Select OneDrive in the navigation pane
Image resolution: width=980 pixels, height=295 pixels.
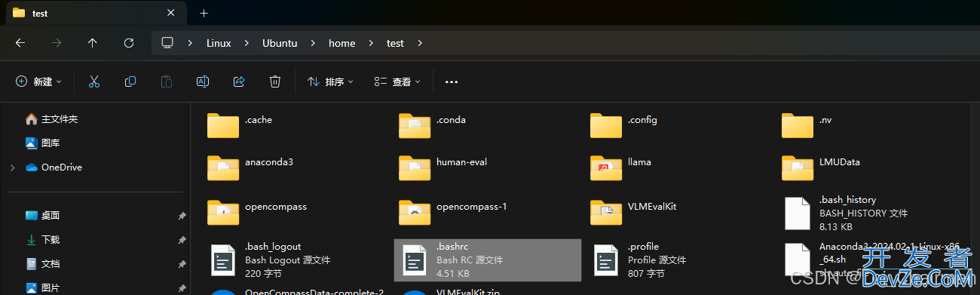click(x=54, y=167)
